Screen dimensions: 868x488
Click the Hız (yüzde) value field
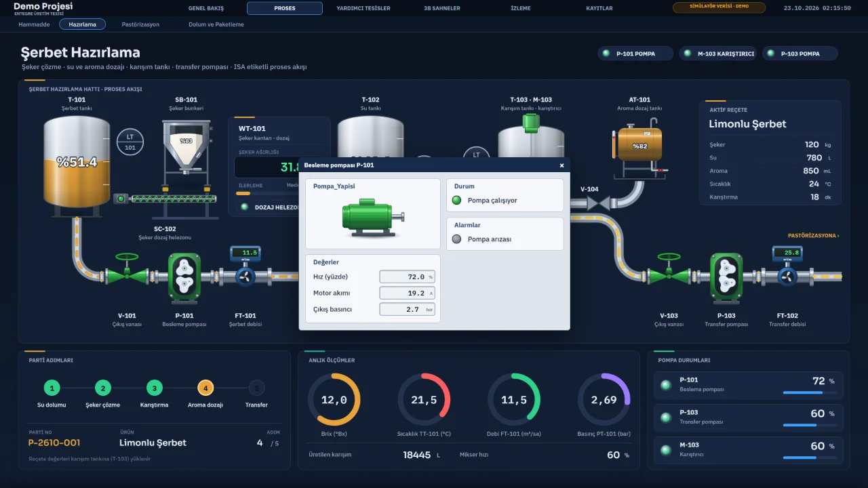pos(407,277)
